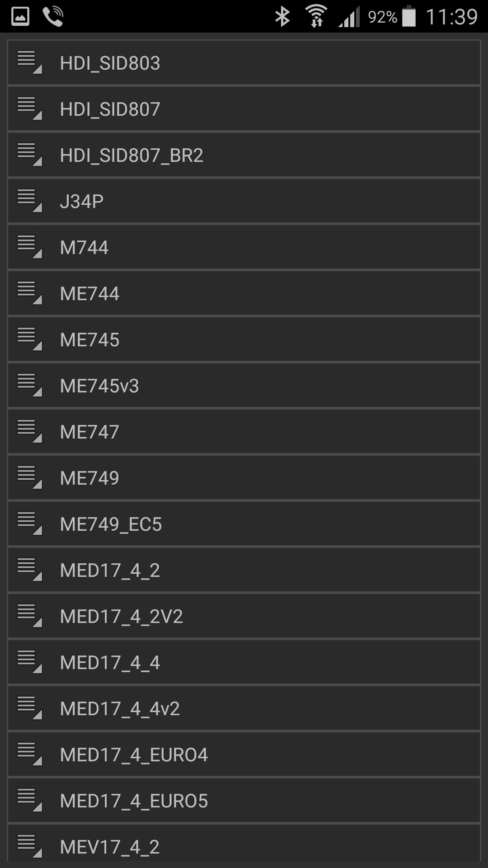Tap the list icon next to ME749_EC5
Image resolution: width=488 pixels, height=868 pixels.
point(29,524)
